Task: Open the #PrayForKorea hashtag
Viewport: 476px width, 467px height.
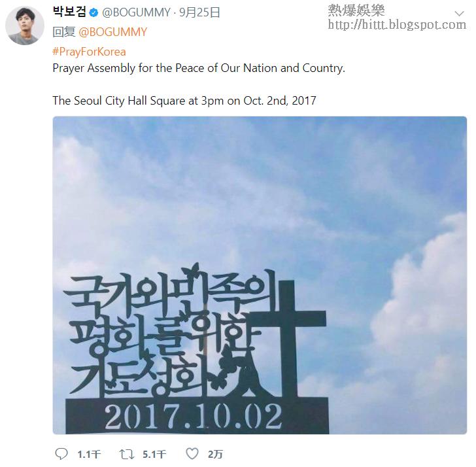Action: (x=89, y=52)
